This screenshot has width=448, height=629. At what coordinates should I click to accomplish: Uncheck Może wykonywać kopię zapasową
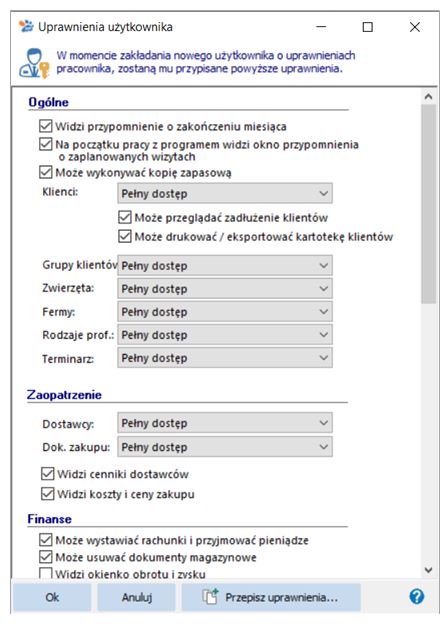click(x=46, y=172)
